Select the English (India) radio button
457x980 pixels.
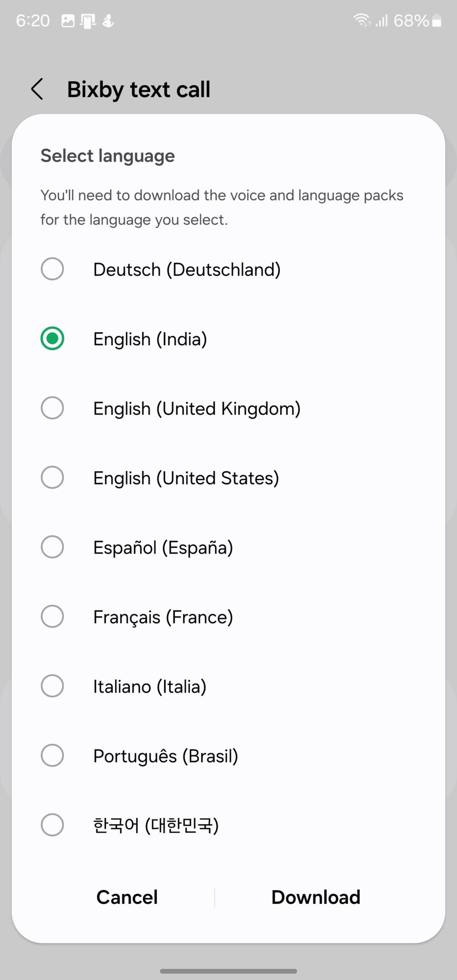tap(53, 338)
